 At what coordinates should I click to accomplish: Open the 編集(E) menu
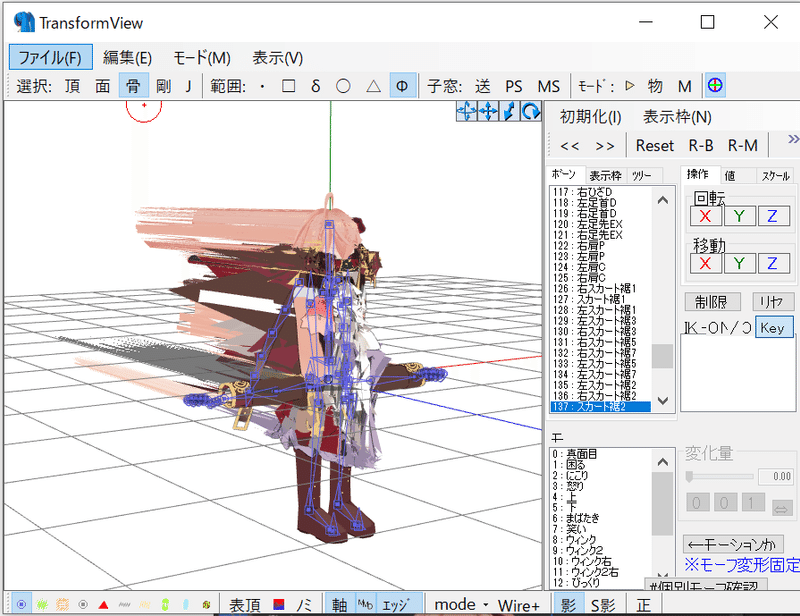(127, 58)
